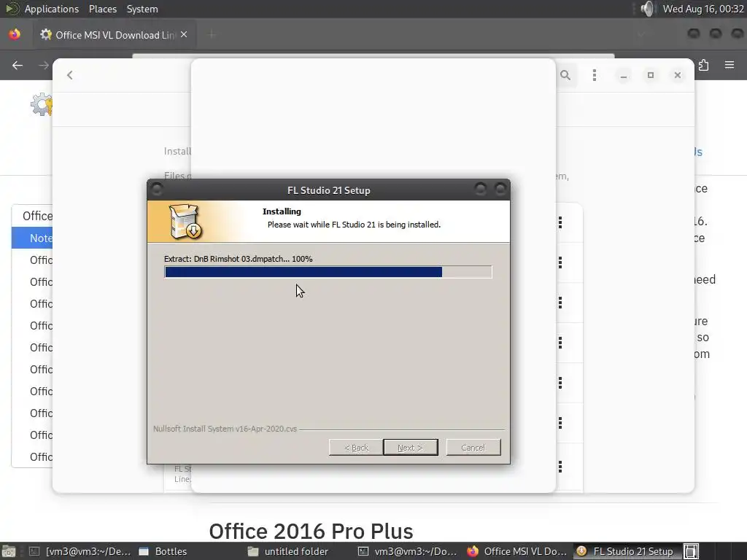Screen dimensions: 747x560
Task: Click the Back button in FL Studio Setup
Action: click(x=356, y=448)
